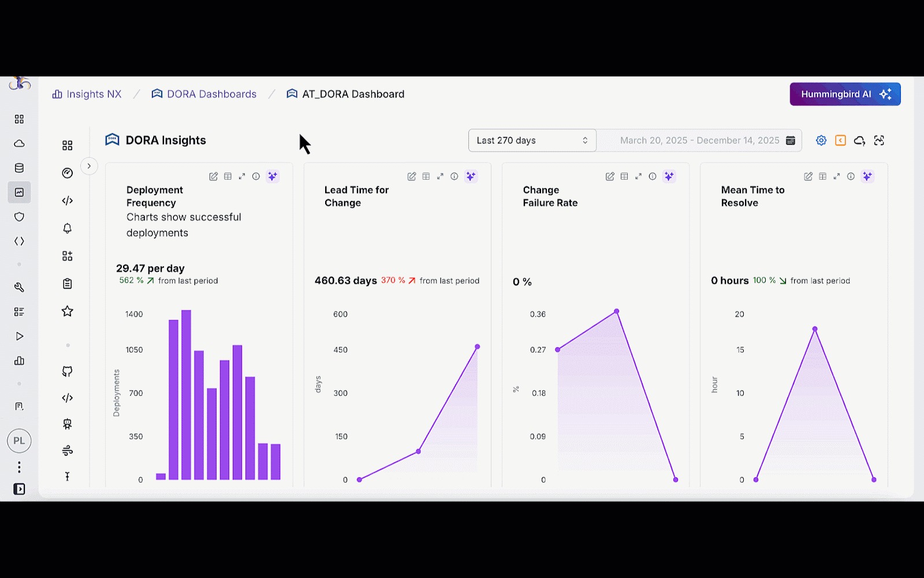Viewport: 924px width, 578px height.
Task: Open the three-dot more options menu
Action: [19, 466]
